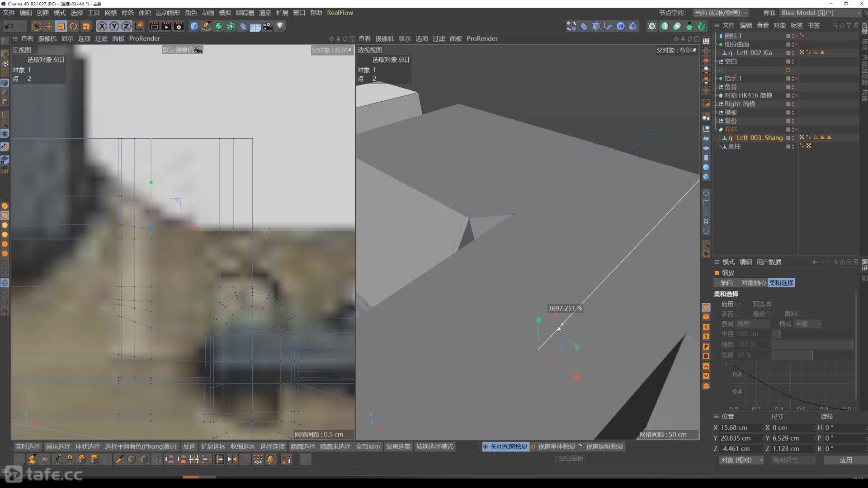Activate the rotate tool
This screenshot has width=868, height=488.
pyautogui.click(x=73, y=26)
